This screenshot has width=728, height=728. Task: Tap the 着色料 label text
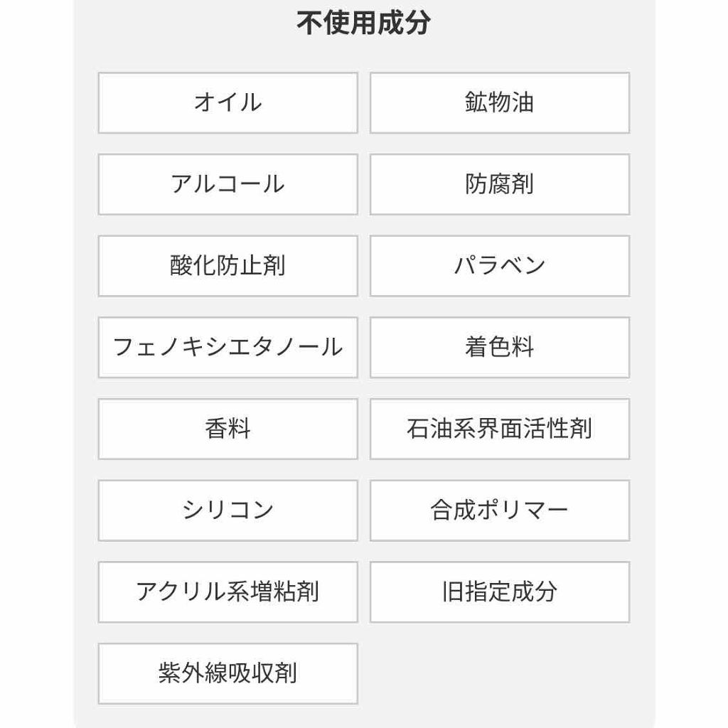pyautogui.click(x=499, y=348)
